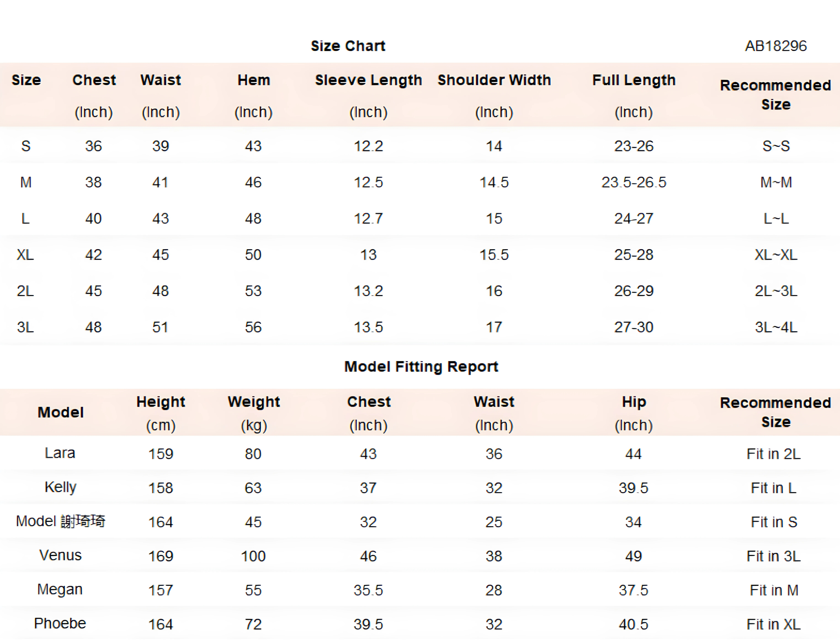Viewport: 840px width, 643px height.
Task: Click the Model Fitting Report heading
Action: coord(421,367)
